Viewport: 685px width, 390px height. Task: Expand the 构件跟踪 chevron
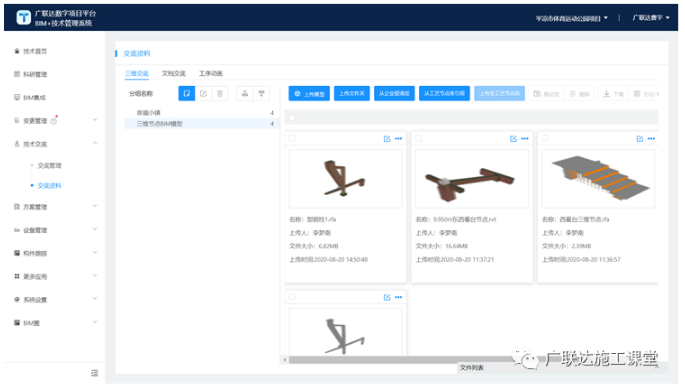tap(95, 252)
